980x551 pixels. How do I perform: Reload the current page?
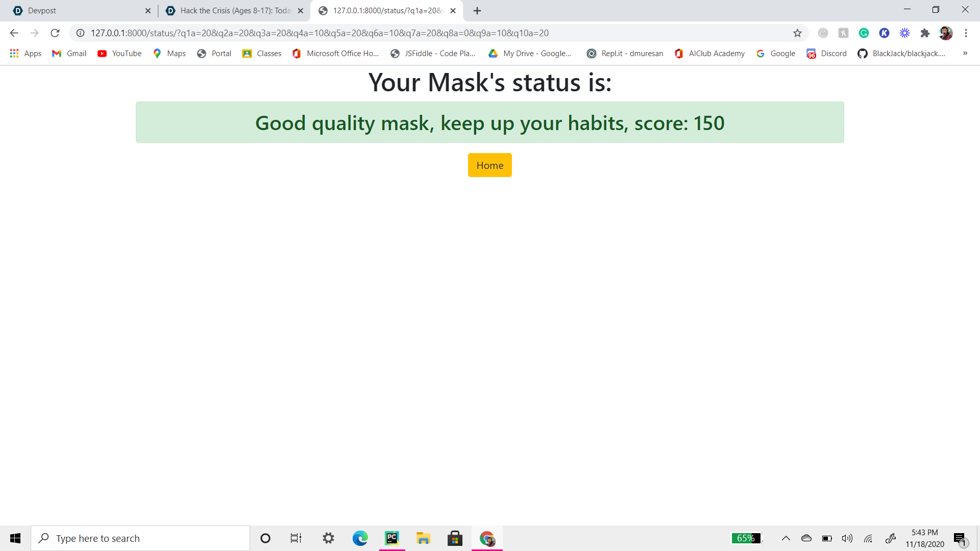[x=55, y=33]
